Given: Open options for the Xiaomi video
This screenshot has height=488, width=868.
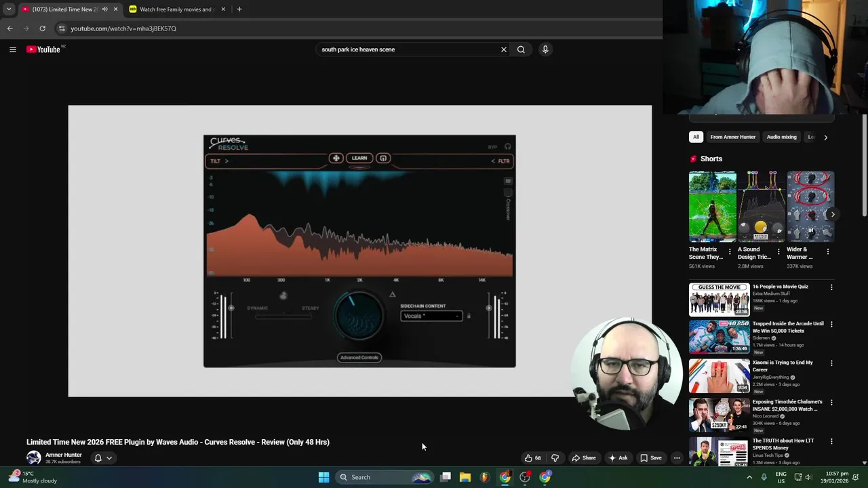Looking at the screenshot, I should click(x=831, y=363).
